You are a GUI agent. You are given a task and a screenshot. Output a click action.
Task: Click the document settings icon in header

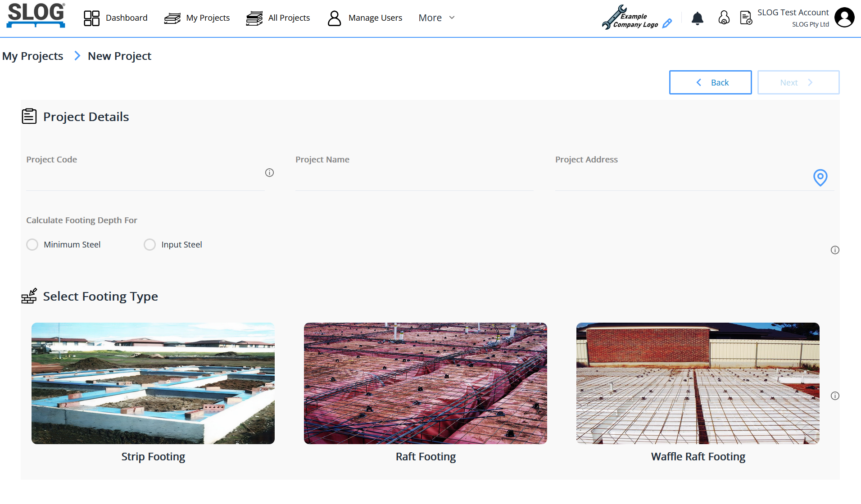746,18
